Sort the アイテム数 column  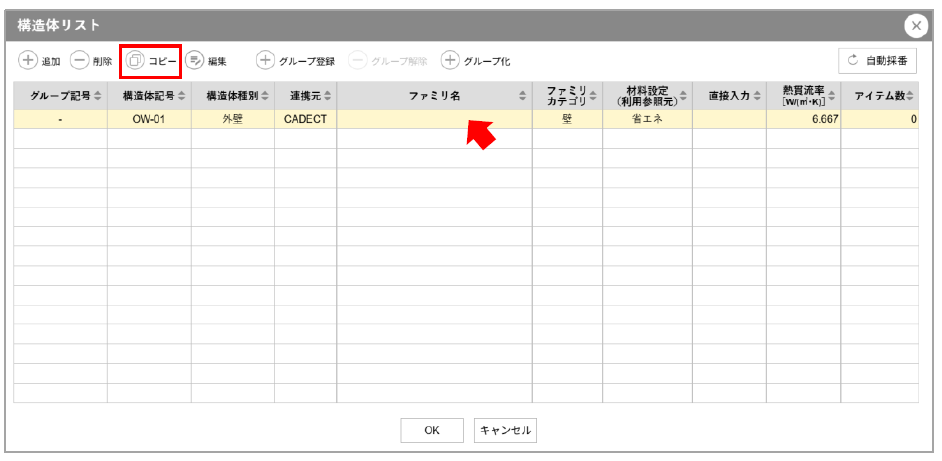click(x=910, y=96)
